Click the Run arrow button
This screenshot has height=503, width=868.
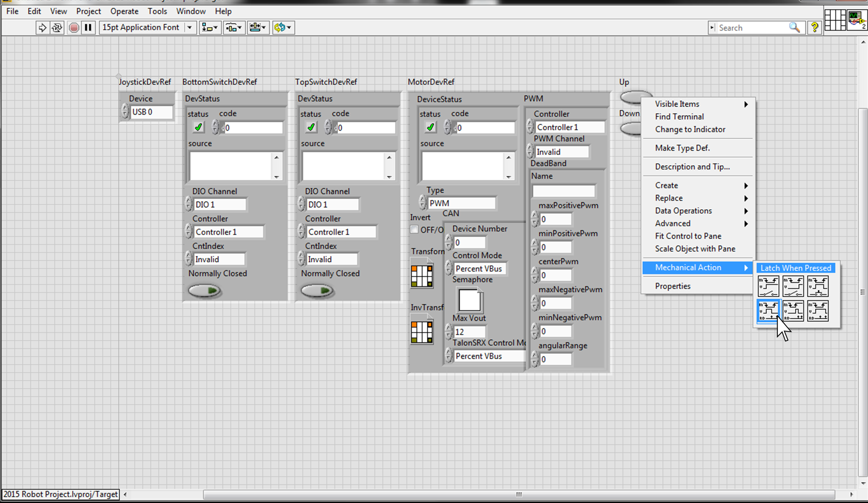tap(42, 28)
